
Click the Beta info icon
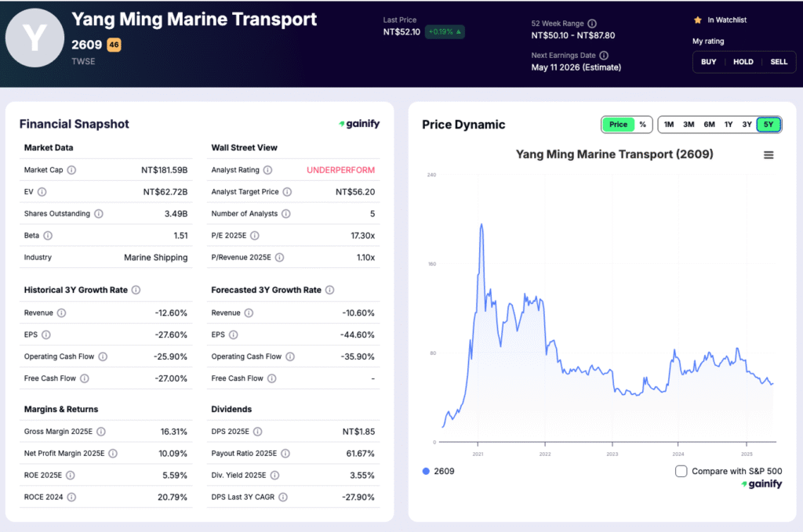point(47,235)
